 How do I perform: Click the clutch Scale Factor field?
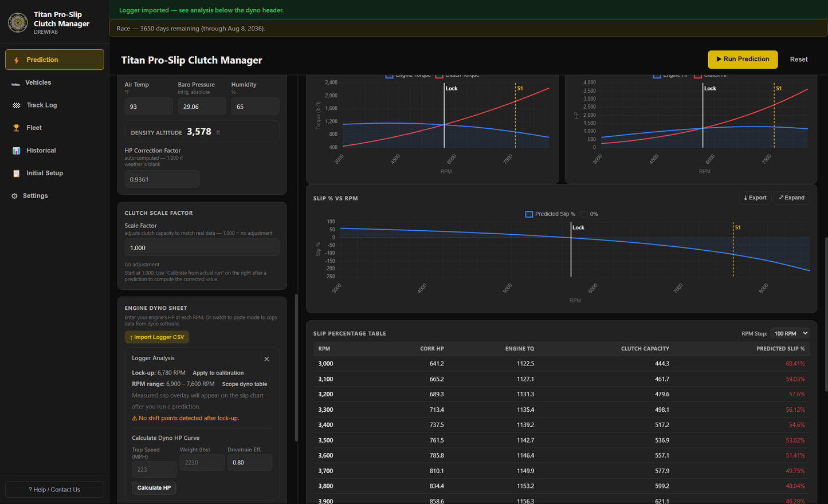click(202, 247)
